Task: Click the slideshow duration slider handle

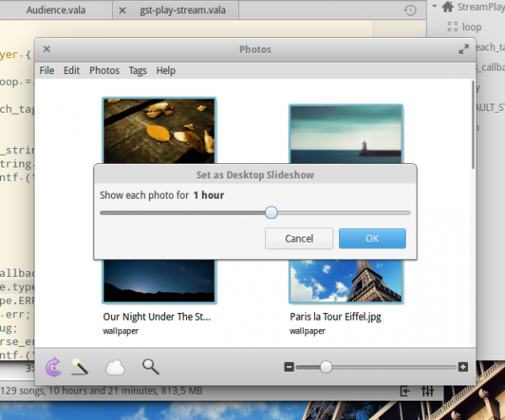Action: point(271,212)
